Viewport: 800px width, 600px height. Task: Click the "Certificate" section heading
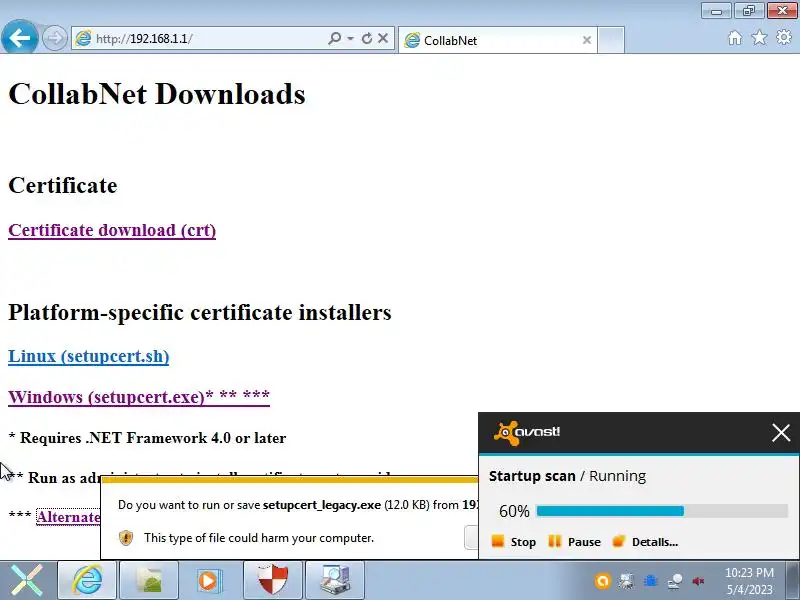[63, 185]
